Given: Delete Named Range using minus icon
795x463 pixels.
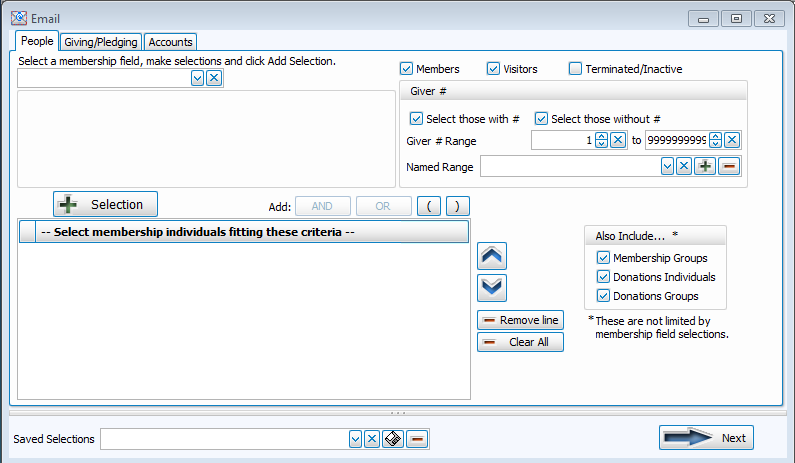Looking at the screenshot, I should pos(729,167).
